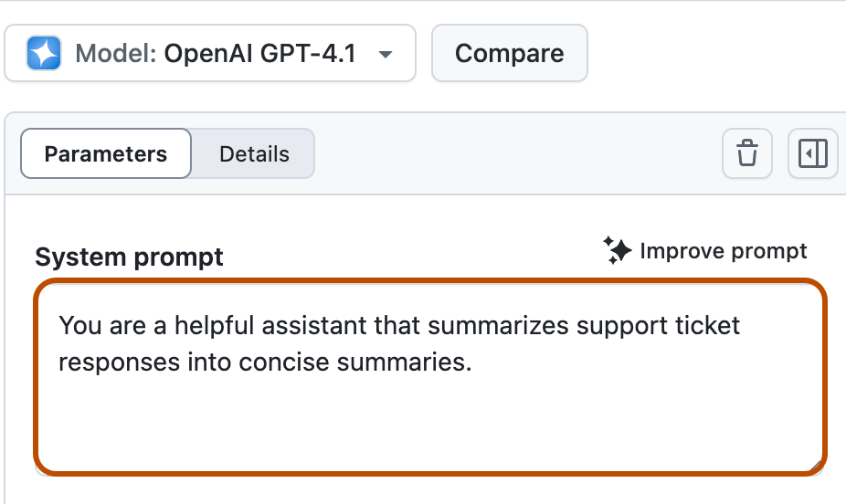This screenshot has height=504, width=846.
Task: Place cursor after "summaries." in the prompt
Action: click(472, 362)
